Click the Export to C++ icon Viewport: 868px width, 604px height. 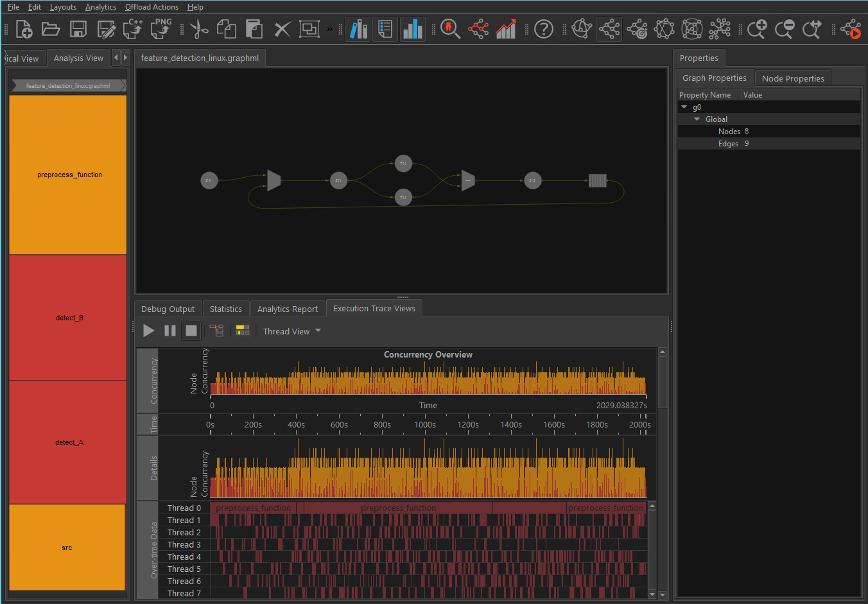(x=133, y=29)
